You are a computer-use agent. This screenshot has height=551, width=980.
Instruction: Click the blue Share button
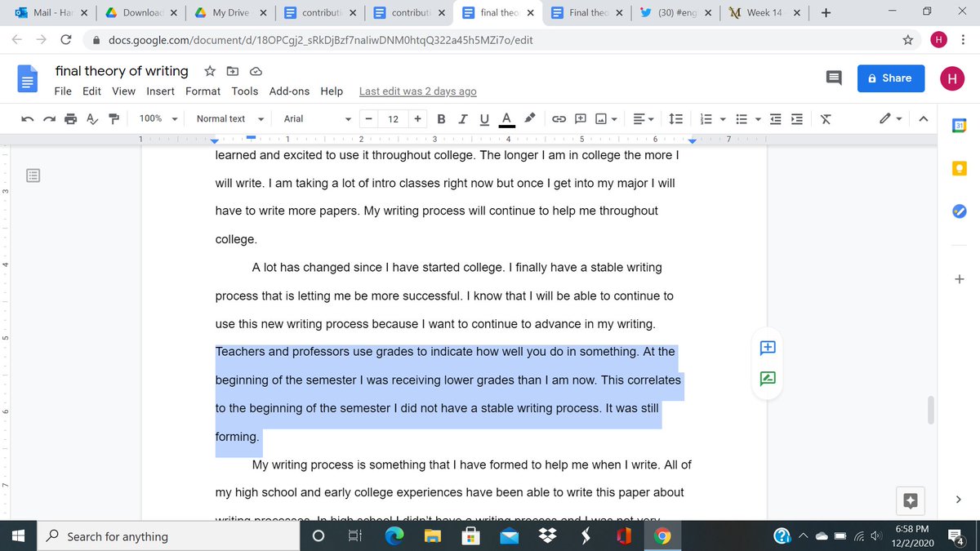890,78
